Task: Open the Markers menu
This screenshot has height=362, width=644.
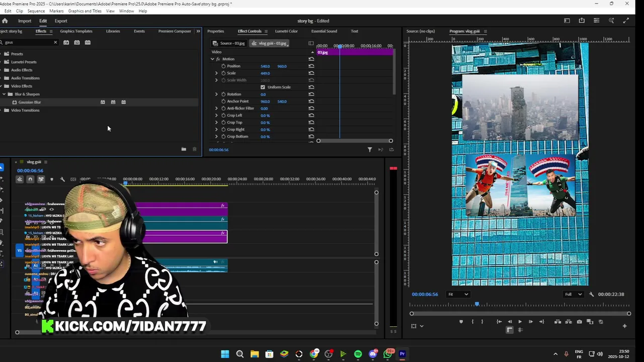Action: coord(56,11)
